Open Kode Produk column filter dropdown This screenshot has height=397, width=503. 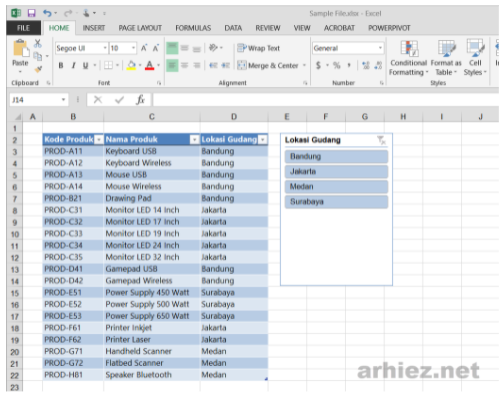click(x=99, y=140)
